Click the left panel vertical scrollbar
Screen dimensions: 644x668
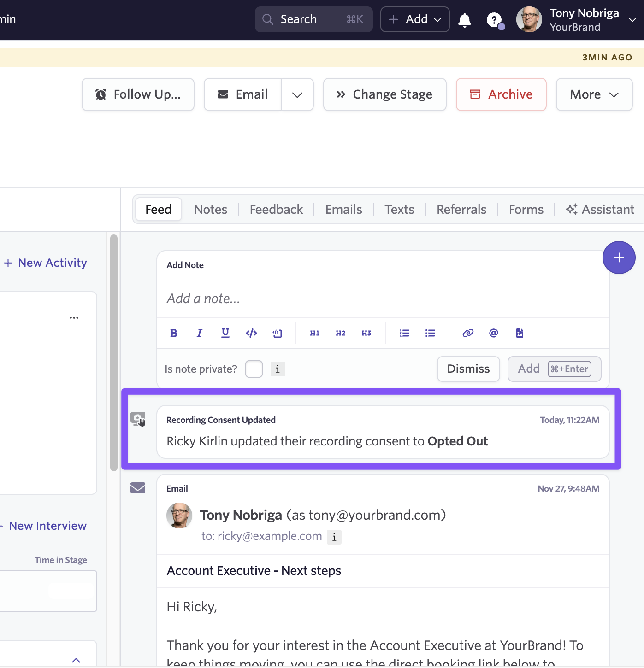(114, 352)
